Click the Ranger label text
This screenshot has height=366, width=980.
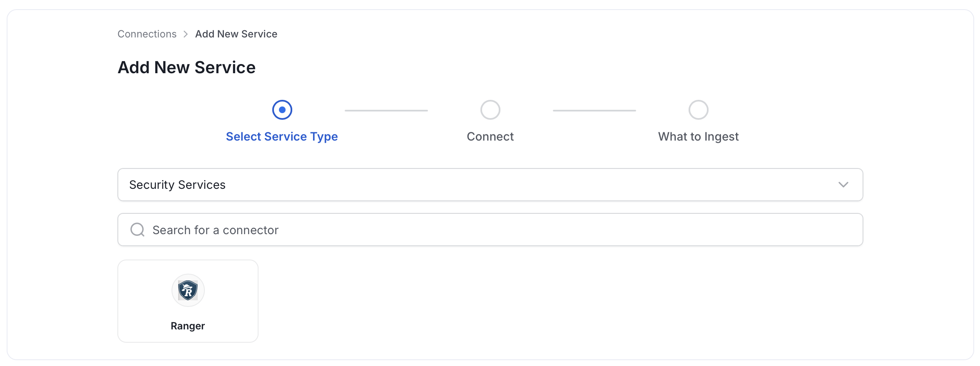(x=188, y=326)
